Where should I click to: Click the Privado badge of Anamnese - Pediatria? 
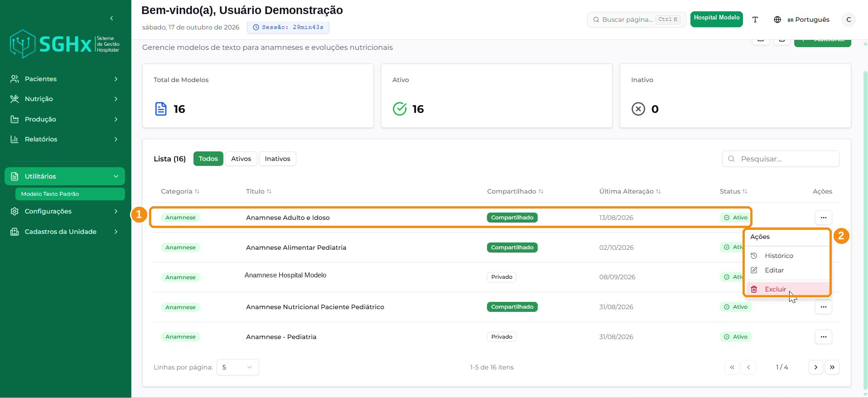click(502, 337)
